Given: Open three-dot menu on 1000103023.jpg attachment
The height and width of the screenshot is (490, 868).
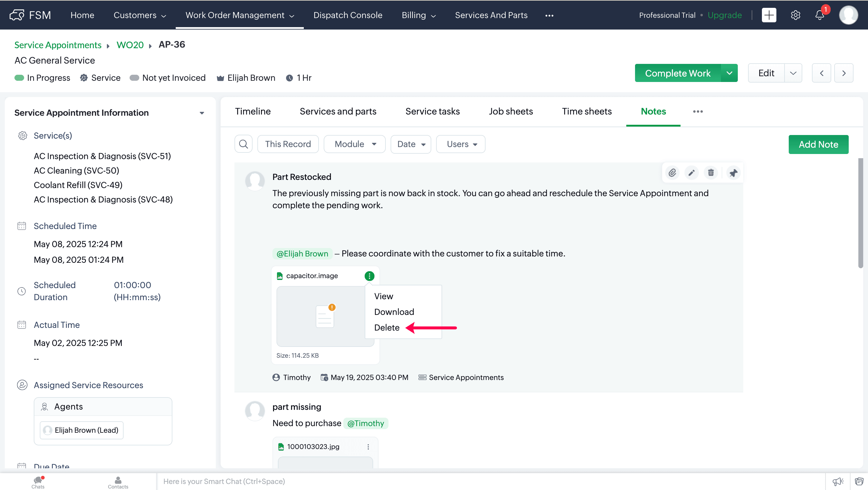Looking at the screenshot, I should [x=368, y=447].
